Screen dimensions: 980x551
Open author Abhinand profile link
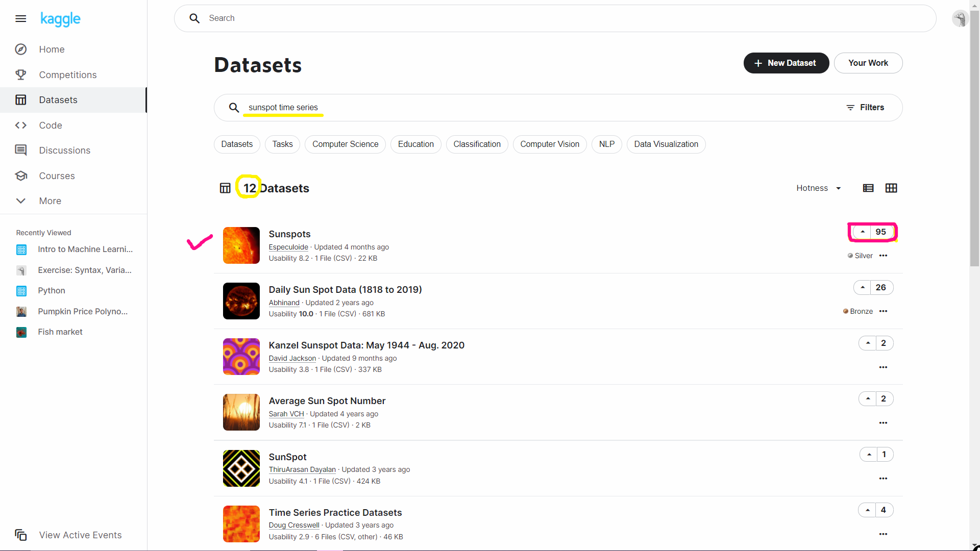click(x=284, y=303)
